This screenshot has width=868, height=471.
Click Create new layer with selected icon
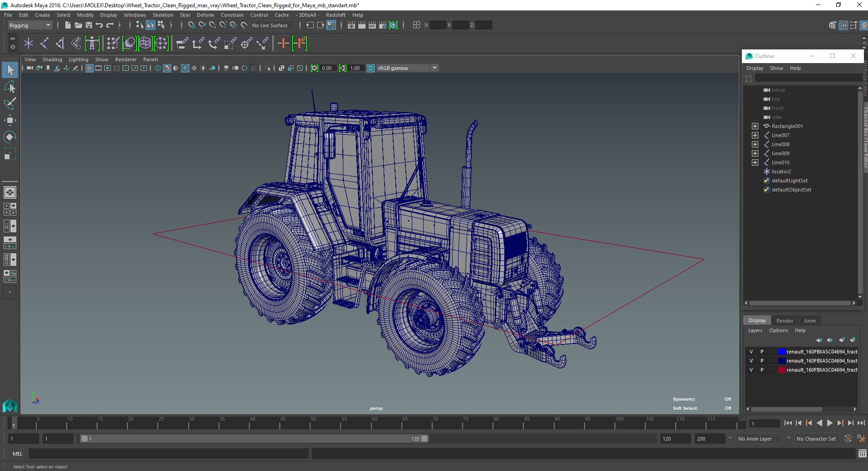click(853, 340)
